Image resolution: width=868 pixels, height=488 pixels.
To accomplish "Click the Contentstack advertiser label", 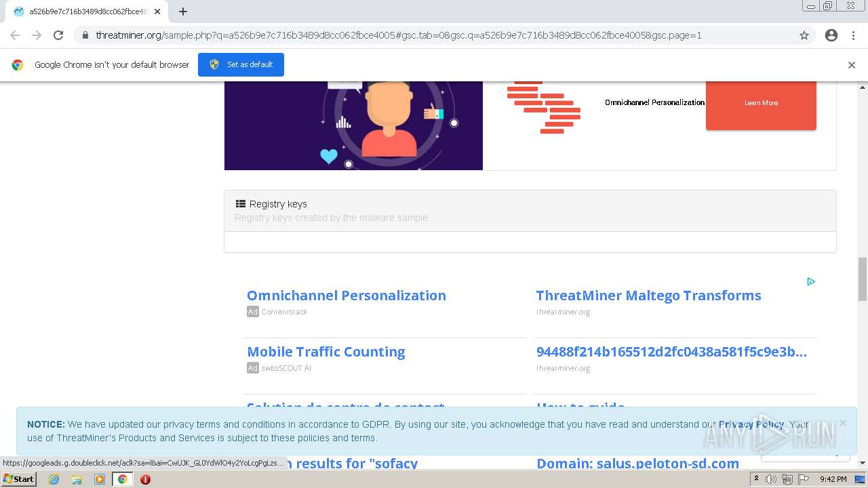I will [284, 312].
